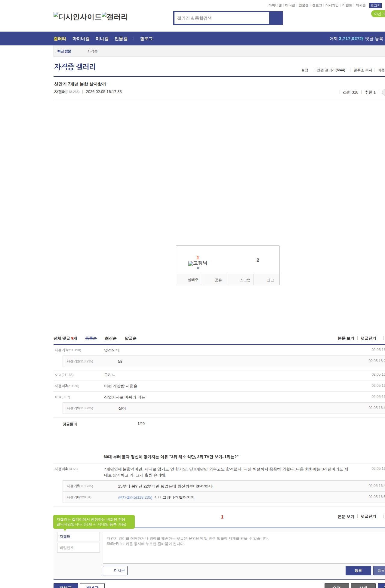The image size is (385, 588).
Task: Click the DCInside logo image
Action: click(x=77, y=17)
